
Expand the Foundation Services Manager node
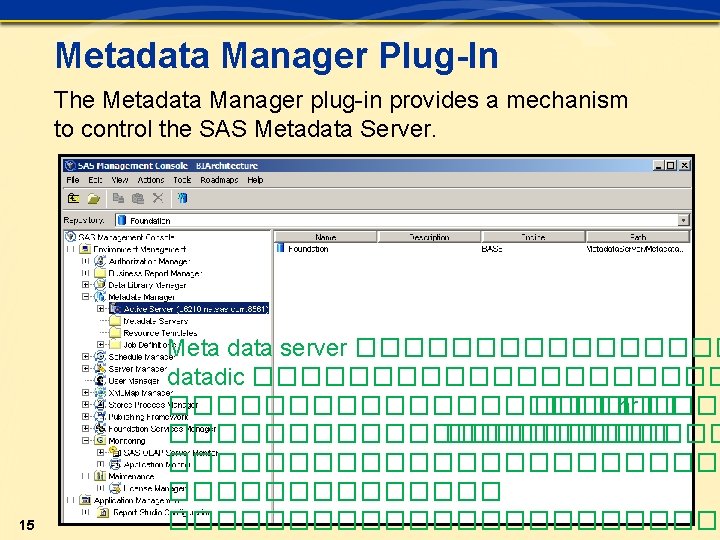click(x=85, y=428)
